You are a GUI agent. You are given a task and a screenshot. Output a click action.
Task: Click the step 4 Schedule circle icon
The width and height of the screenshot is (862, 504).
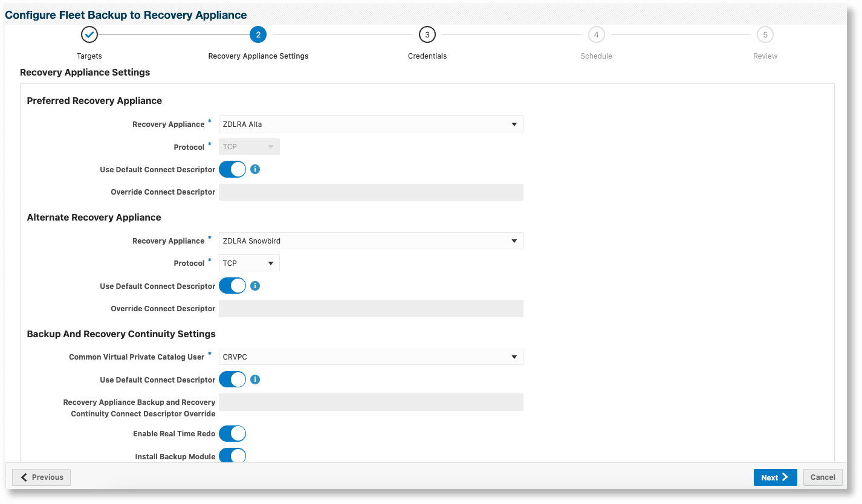(x=596, y=35)
